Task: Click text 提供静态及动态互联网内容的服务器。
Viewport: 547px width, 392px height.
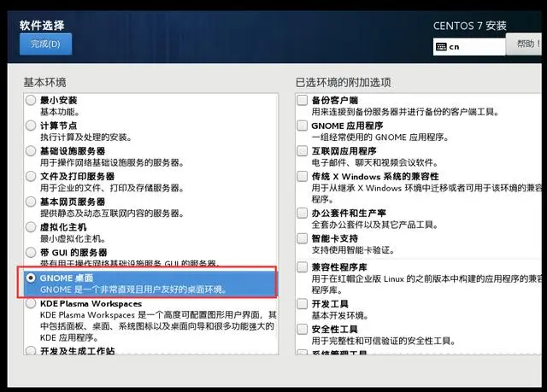Action: 112,214
